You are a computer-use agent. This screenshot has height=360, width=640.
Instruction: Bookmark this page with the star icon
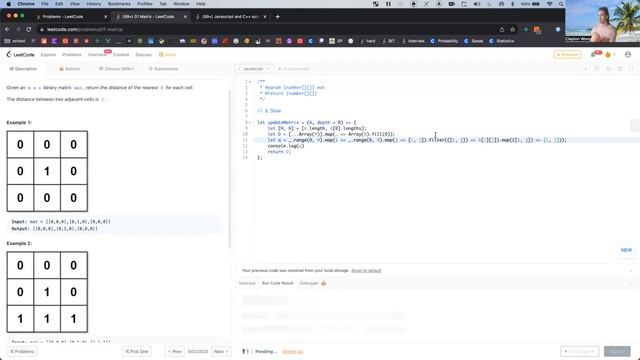coord(513,29)
